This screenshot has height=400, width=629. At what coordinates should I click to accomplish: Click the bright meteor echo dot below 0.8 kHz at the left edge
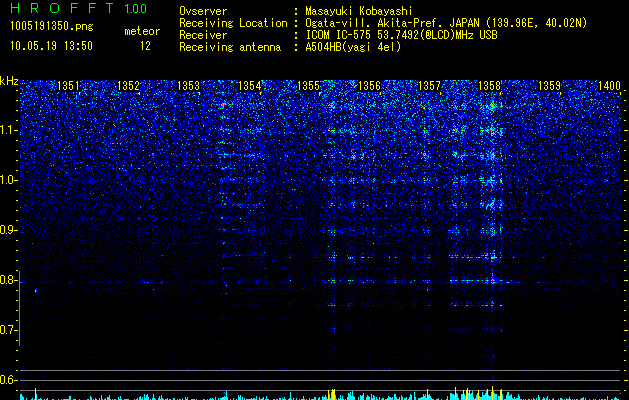36,290
